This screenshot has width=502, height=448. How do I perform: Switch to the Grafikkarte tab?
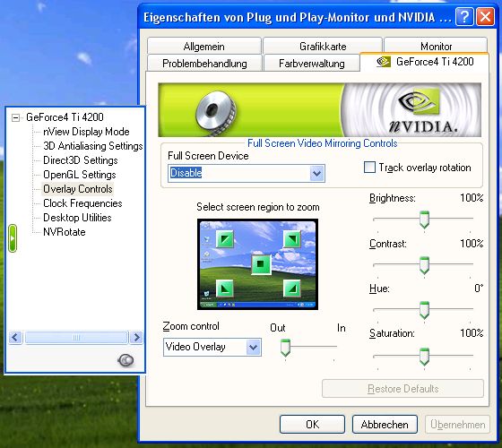pyautogui.click(x=323, y=46)
